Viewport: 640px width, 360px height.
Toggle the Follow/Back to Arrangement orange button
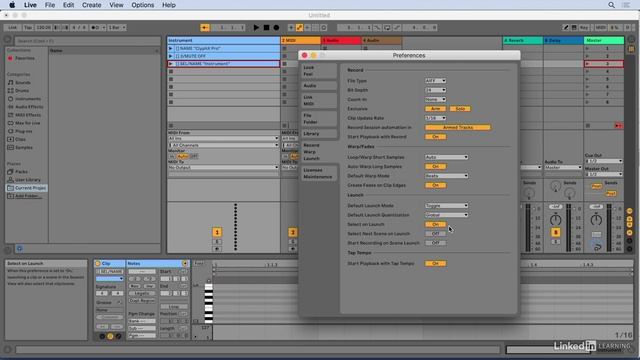(x=205, y=27)
